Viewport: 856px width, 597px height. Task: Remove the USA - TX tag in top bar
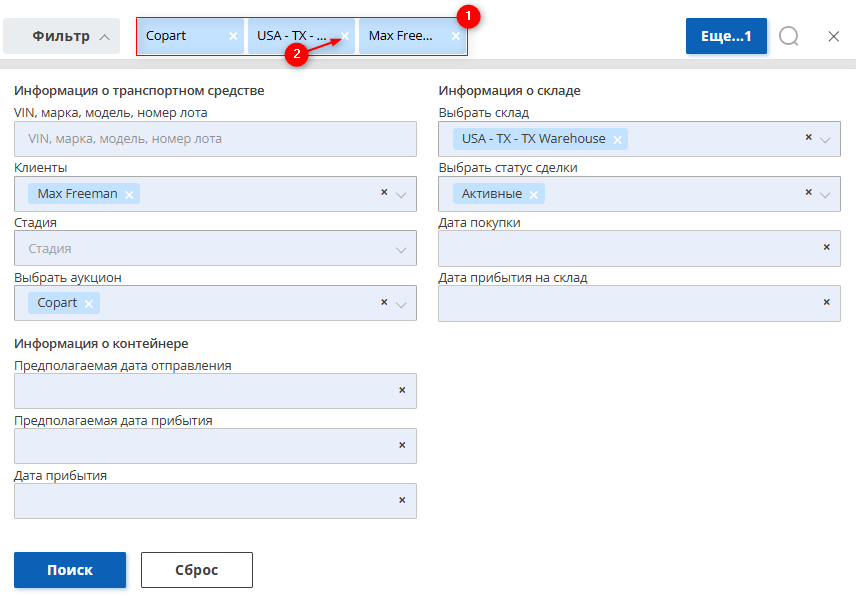pyautogui.click(x=345, y=36)
